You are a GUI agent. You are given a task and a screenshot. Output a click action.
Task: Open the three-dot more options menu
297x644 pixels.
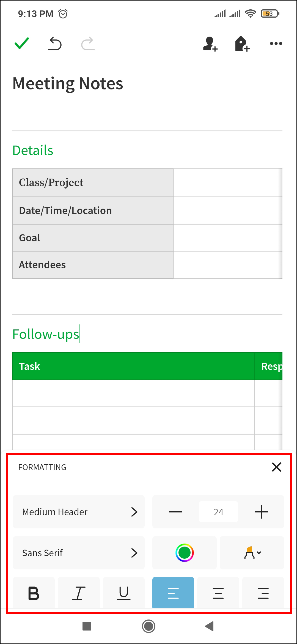[x=276, y=43]
